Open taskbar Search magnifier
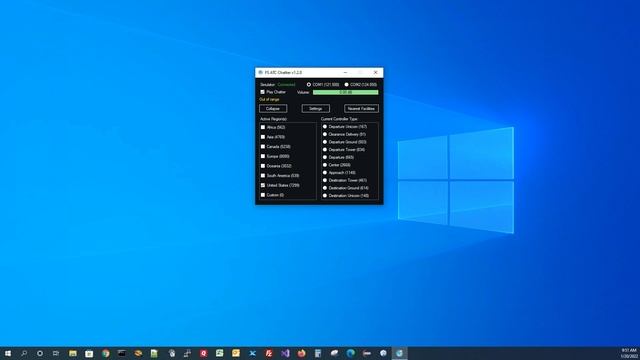The image size is (640, 360). 24,353
